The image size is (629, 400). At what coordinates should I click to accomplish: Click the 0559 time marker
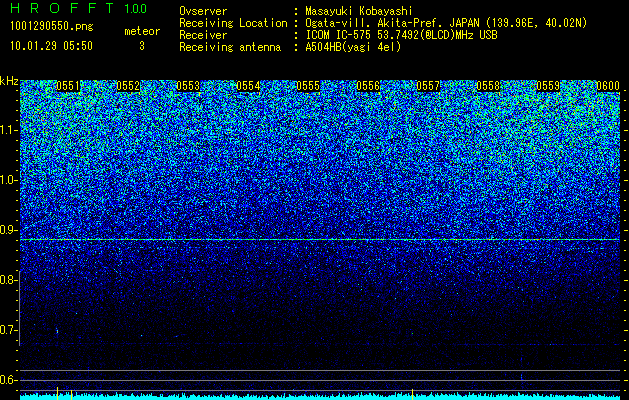pos(548,86)
